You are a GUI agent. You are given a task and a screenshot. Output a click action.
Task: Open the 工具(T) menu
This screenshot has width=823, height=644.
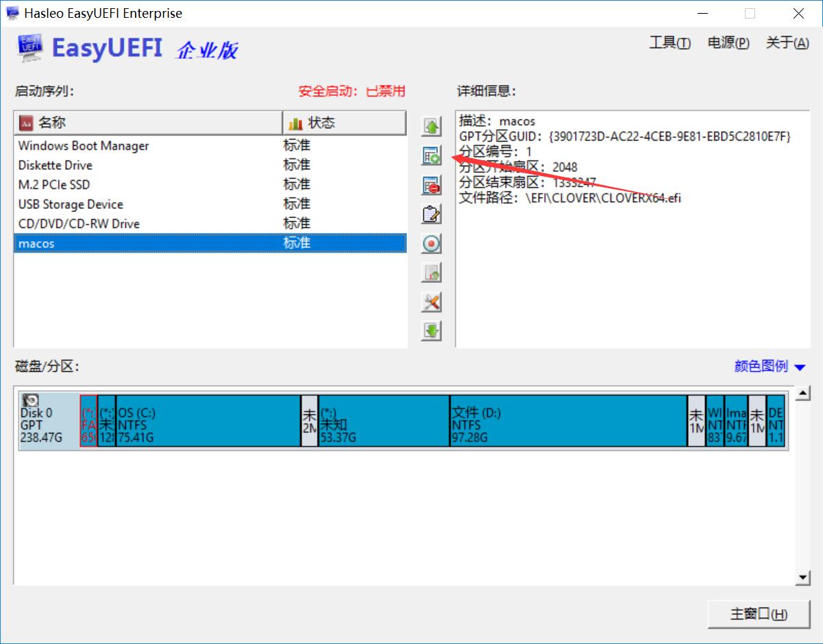click(669, 42)
